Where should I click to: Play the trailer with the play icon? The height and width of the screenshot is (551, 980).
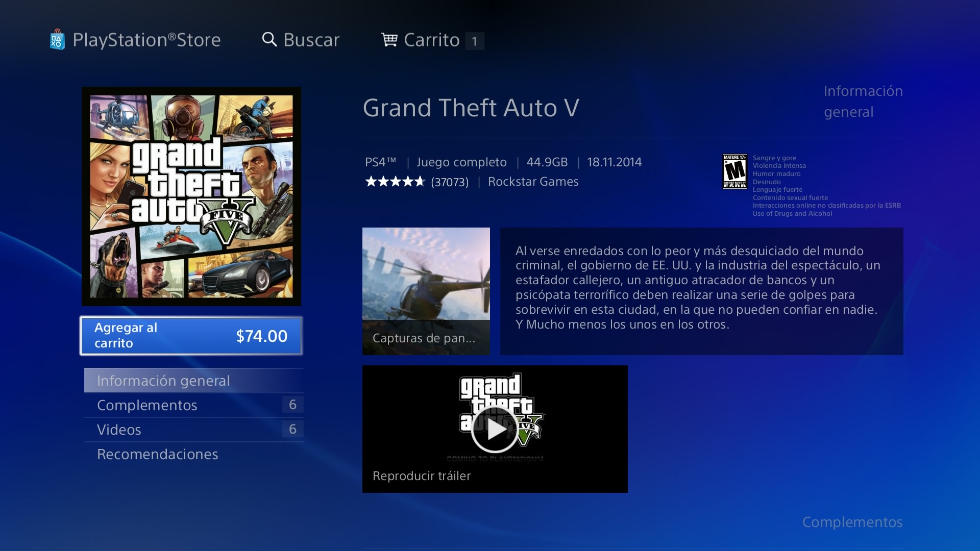pyautogui.click(x=495, y=430)
